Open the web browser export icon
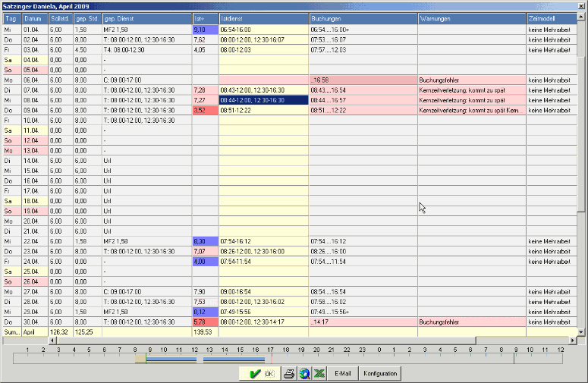Screen dimensions: 588x383 [304, 373]
